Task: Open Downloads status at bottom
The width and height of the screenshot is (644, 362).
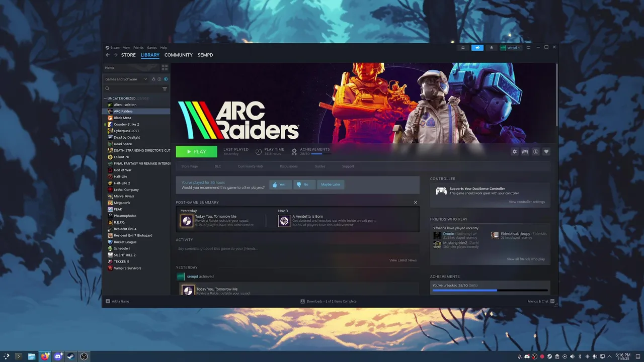Action: point(328,301)
